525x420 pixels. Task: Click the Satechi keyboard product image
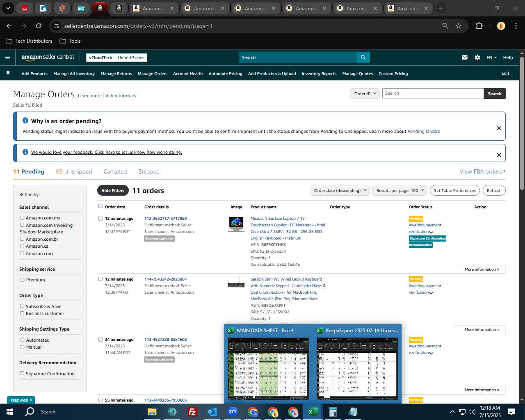[236, 282]
